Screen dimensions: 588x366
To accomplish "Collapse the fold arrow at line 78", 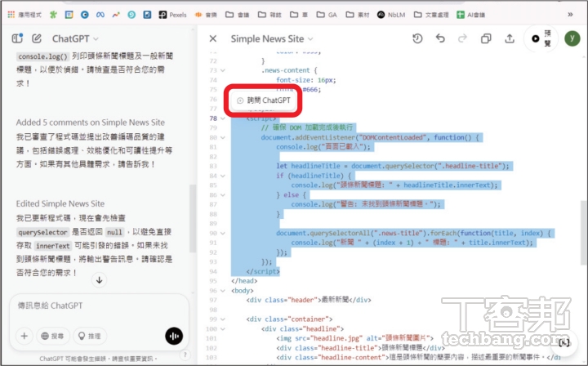I will pyautogui.click(x=223, y=118).
